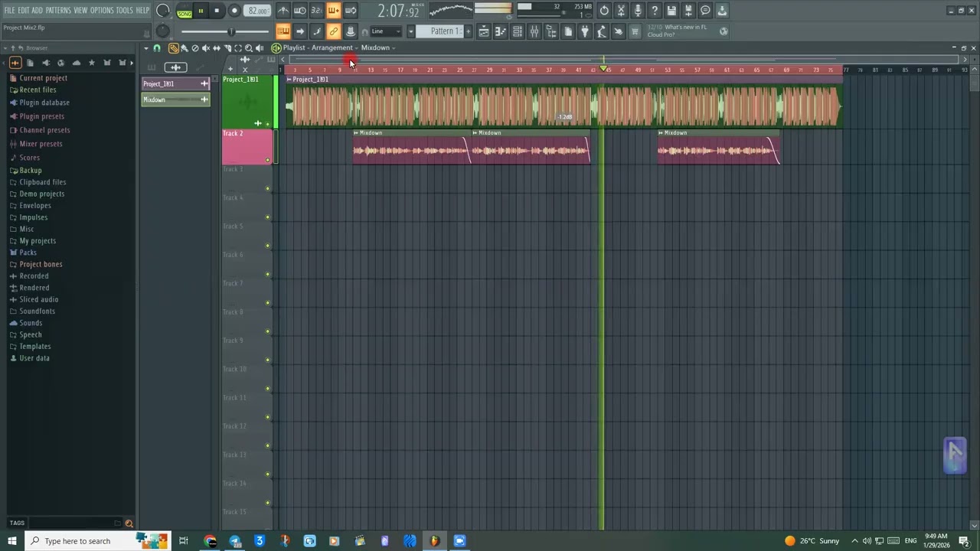Enable the metronome icon
The image size is (980, 551).
point(283,11)
